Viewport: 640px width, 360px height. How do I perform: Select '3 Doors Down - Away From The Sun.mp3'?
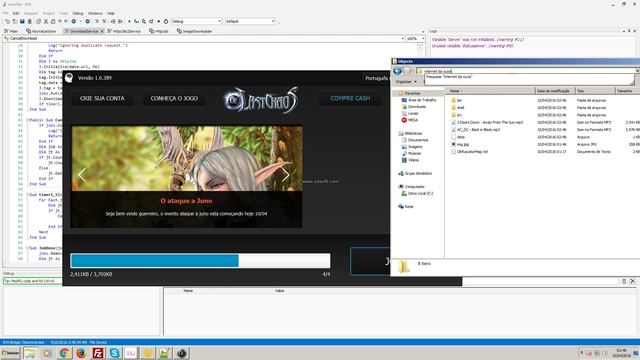487,122
